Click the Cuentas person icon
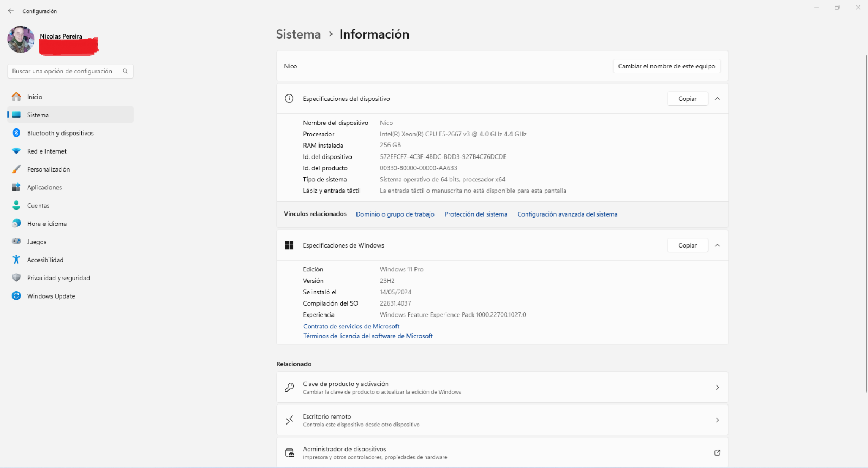This screenshot has height=468, width=868. point(16,205)
